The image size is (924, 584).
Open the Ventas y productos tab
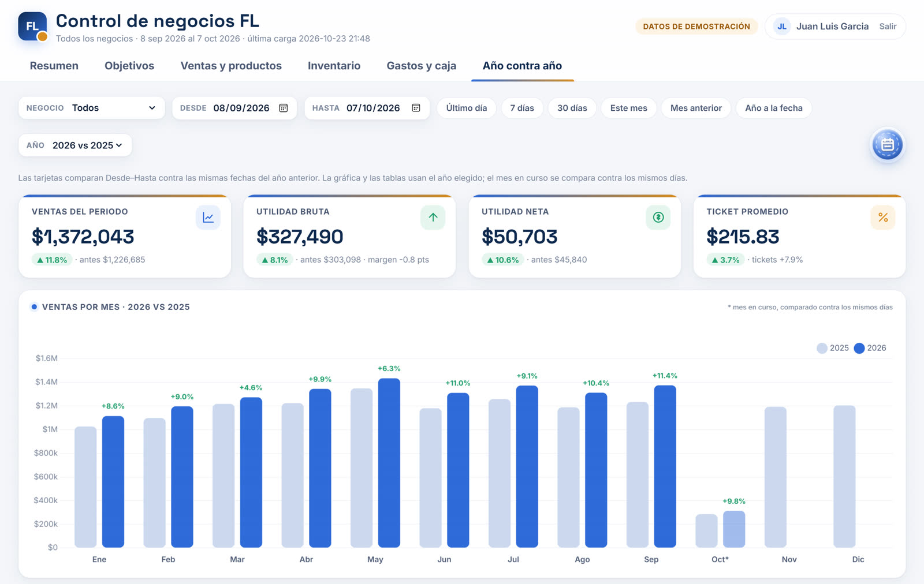231,66
